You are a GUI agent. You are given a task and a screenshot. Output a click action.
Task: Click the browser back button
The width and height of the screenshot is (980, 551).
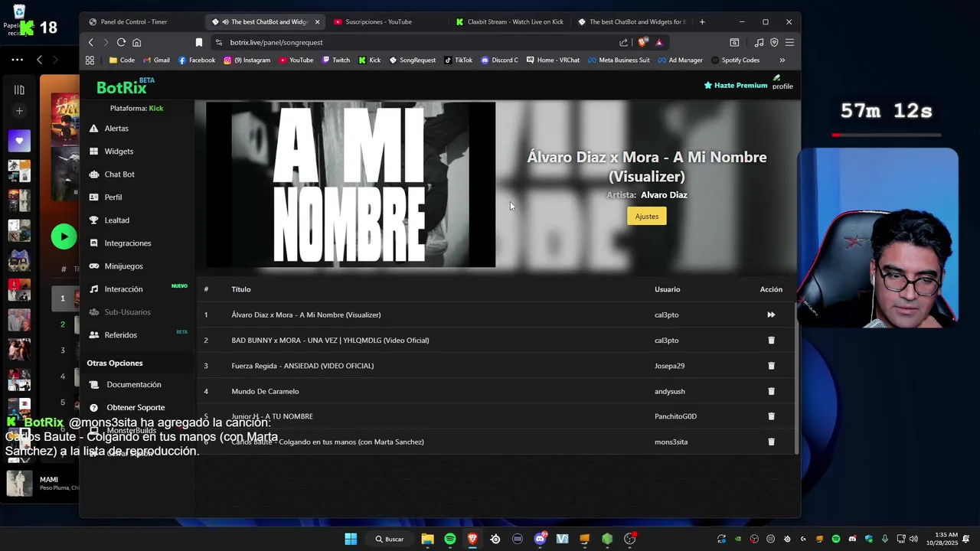[91, 42]
